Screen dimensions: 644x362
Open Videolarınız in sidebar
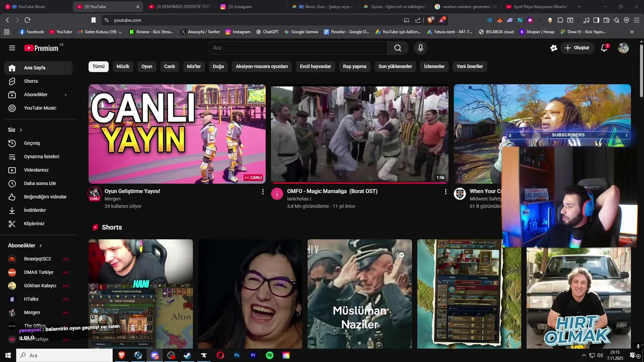[38, 170]
